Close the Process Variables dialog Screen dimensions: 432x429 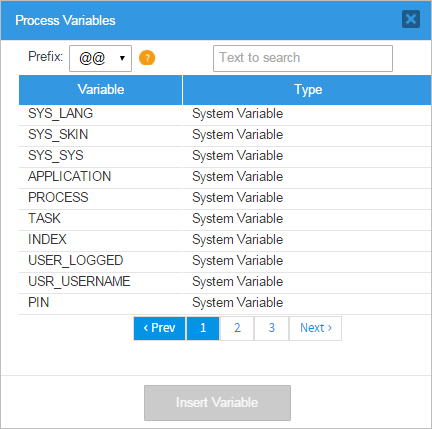(x=411, y=19)
